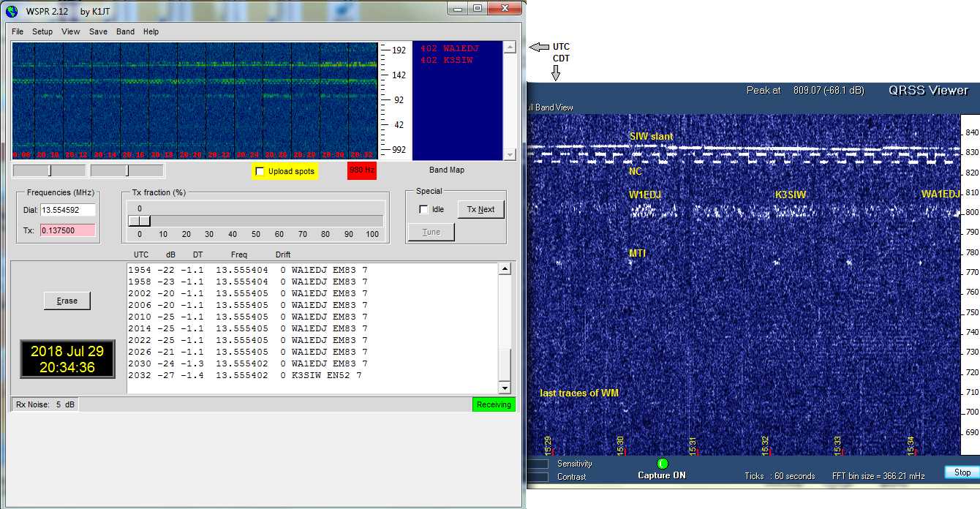Viewport: 980px width, 509px height.
Task: Click the left-pointing UTC arrow
Action: (x=538, y=47)
